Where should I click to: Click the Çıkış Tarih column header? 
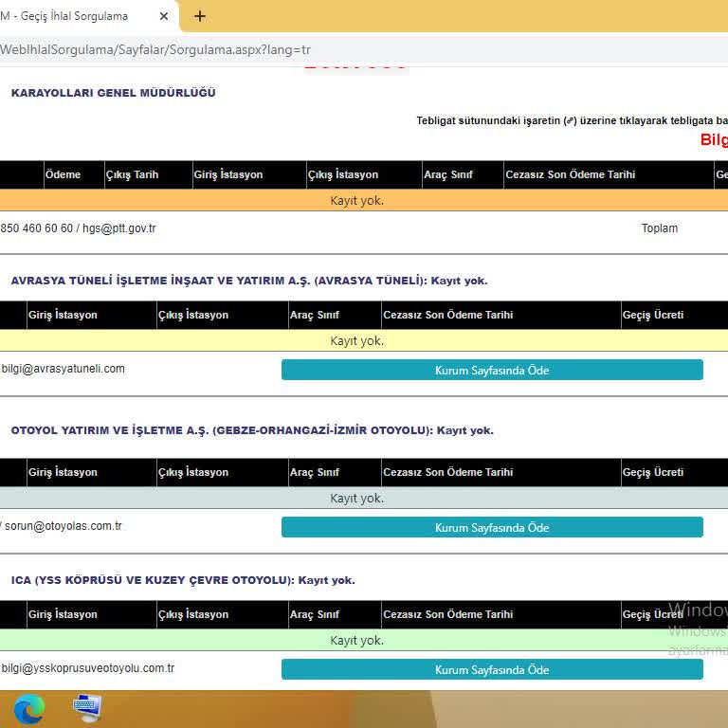click(133, 174)
